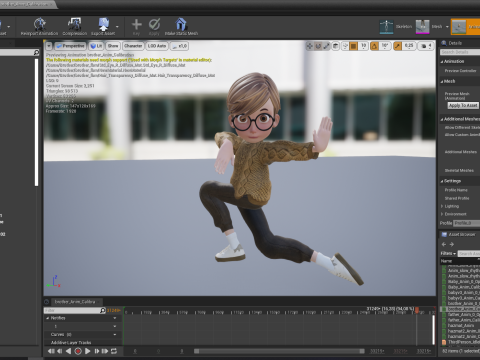
Task: Collapse the Animation section in Details
Action: 442,62
